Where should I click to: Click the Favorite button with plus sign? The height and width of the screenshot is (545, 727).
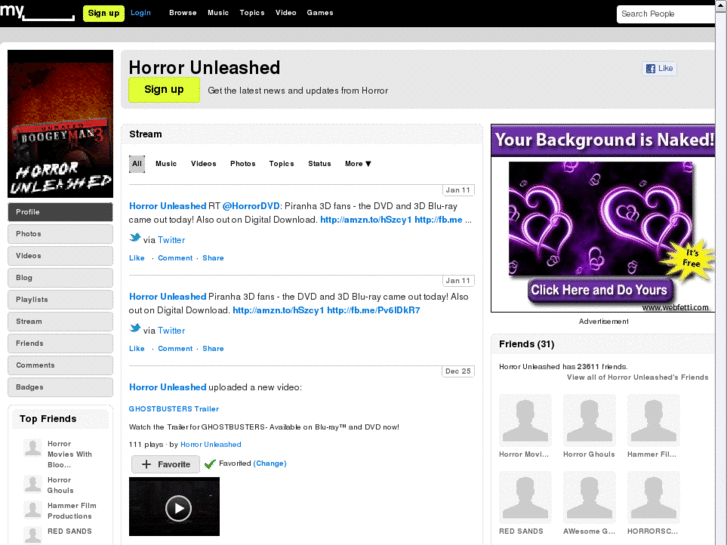pos(166,464)
